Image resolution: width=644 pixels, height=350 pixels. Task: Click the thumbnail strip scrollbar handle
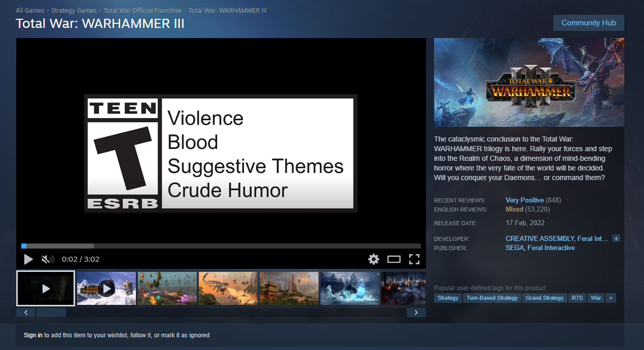coord(51,312)
